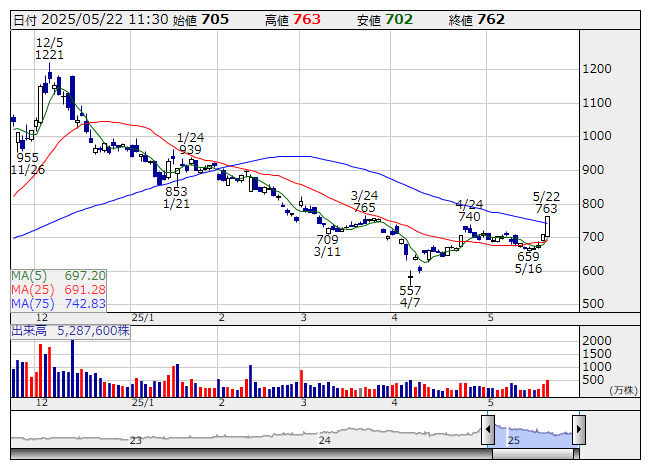Click the 557 4/7 low annotation
Screen dimensions: 653x470
click(x=410, y=296)
